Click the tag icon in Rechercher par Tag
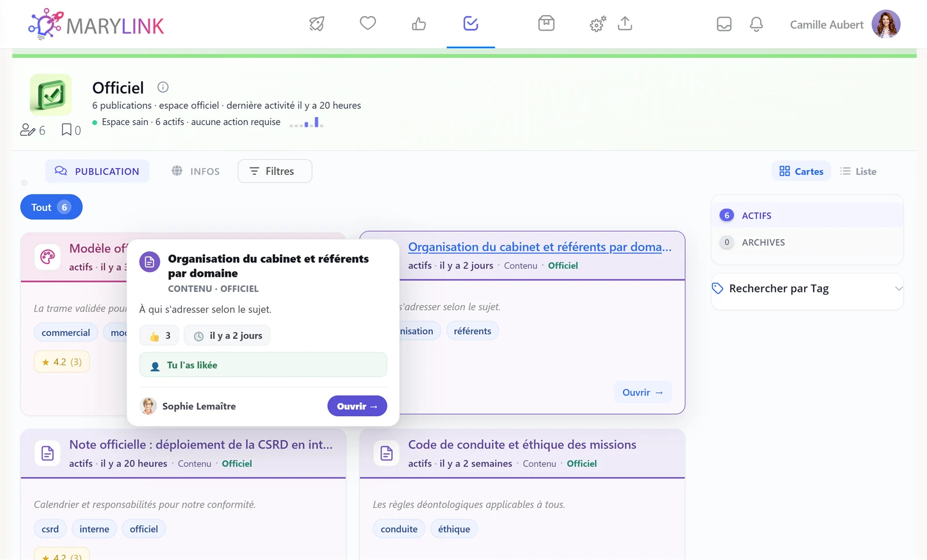927x560 pixels. click(x=718, y=288)
